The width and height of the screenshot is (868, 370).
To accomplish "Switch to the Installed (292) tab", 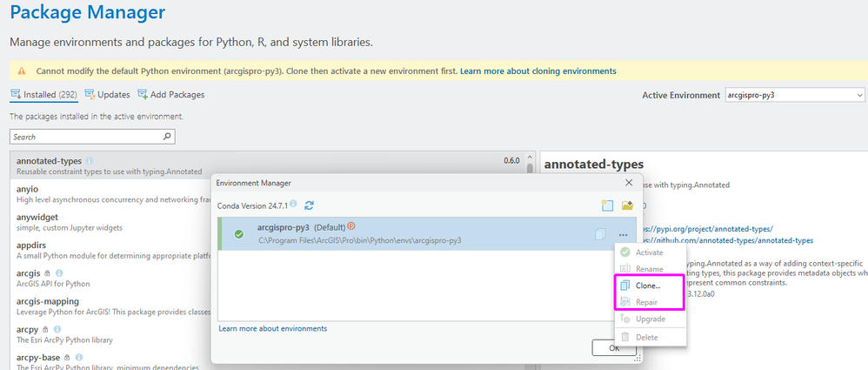I will pos(44,95).
